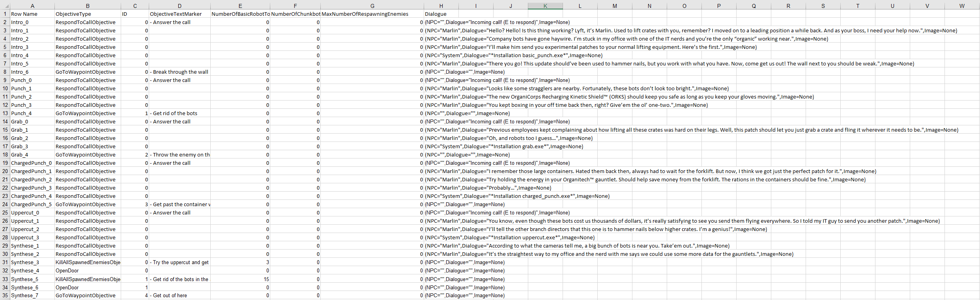Click the "MaxNumberOfRespawningEnemies" header cell

point(365,14)
